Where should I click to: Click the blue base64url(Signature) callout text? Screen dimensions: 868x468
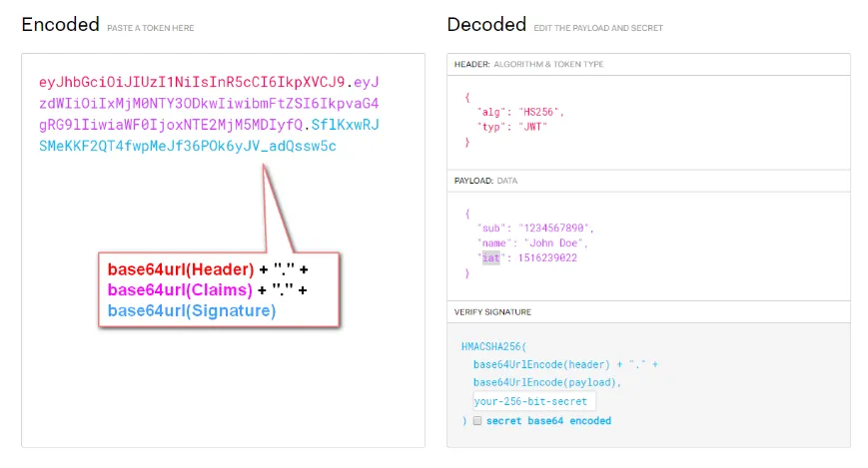pos(192,310)
